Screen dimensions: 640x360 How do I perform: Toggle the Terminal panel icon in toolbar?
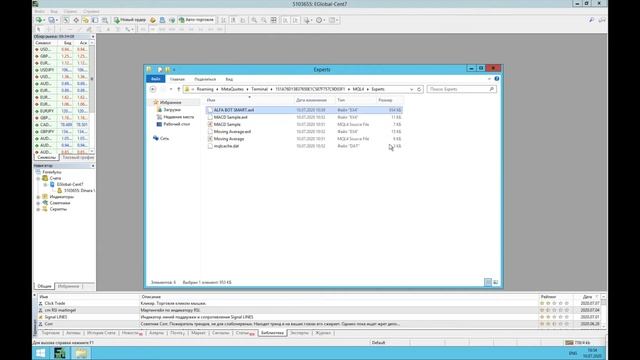tap(95, 20)
